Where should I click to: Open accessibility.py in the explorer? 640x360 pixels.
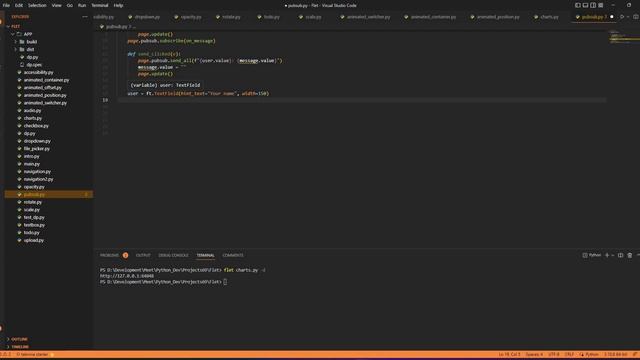pos(38,72)
